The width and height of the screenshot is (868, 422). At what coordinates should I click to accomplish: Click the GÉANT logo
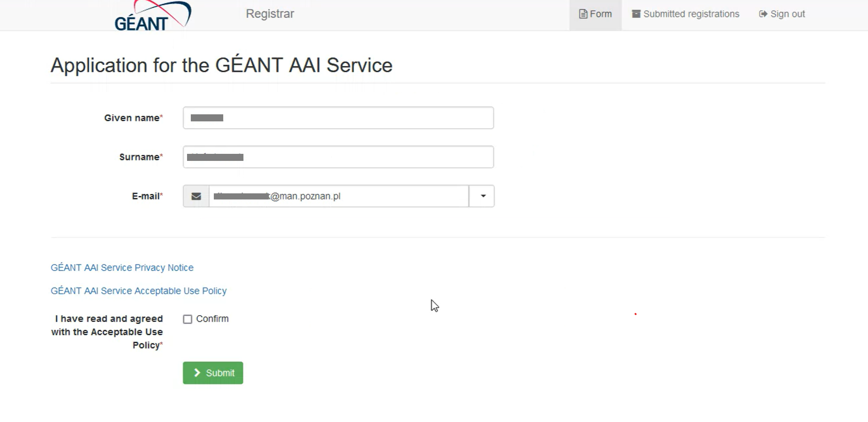click(x=153, y=16)
